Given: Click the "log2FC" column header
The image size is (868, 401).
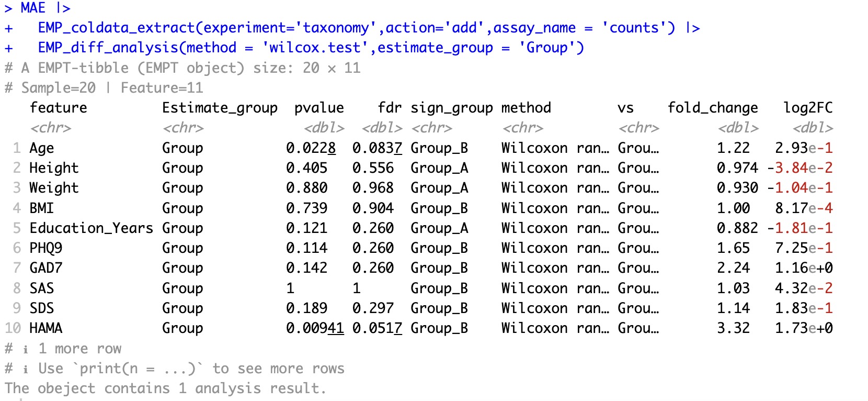Looking at the screenshot, I should tap(807, 108).
